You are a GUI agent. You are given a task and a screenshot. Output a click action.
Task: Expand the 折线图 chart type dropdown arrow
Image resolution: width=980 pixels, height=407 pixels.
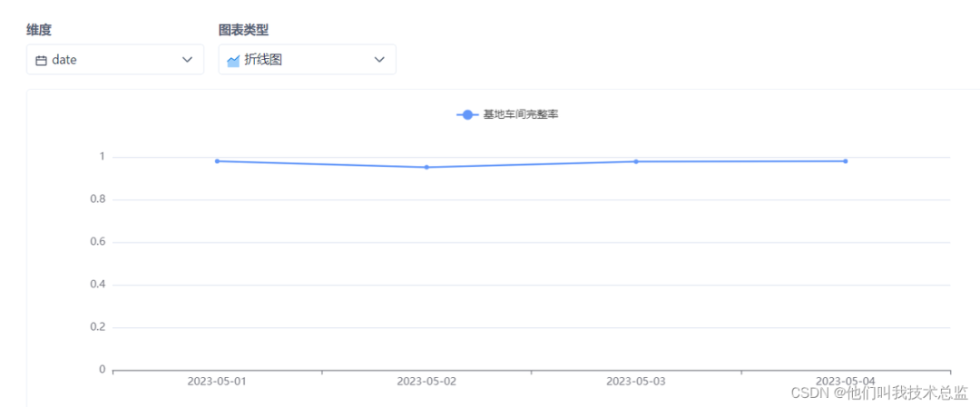point(379,60)
